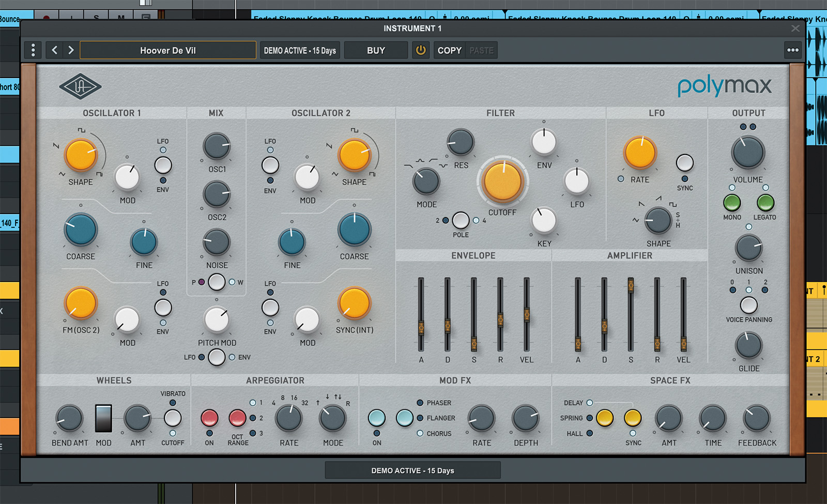Click Oscillator 1 COARSE tuning knob
The height and width of the screenshot is (504, 827).
tap(81, 230)
